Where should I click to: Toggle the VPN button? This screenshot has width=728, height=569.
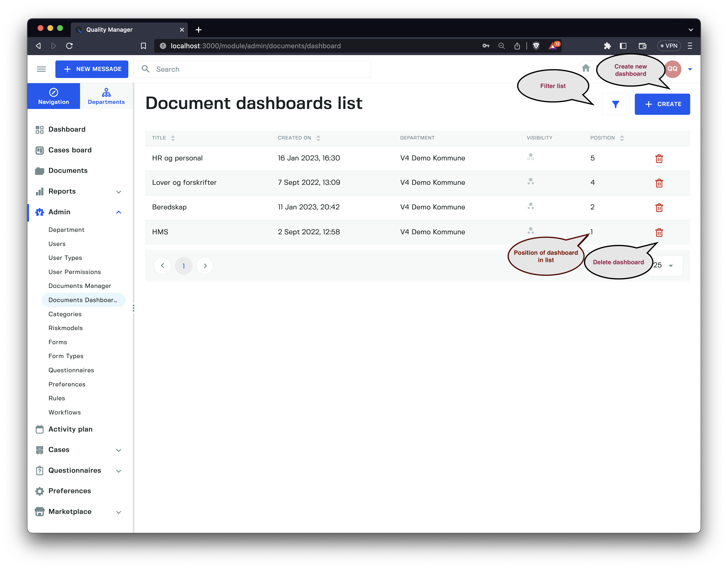669,46
